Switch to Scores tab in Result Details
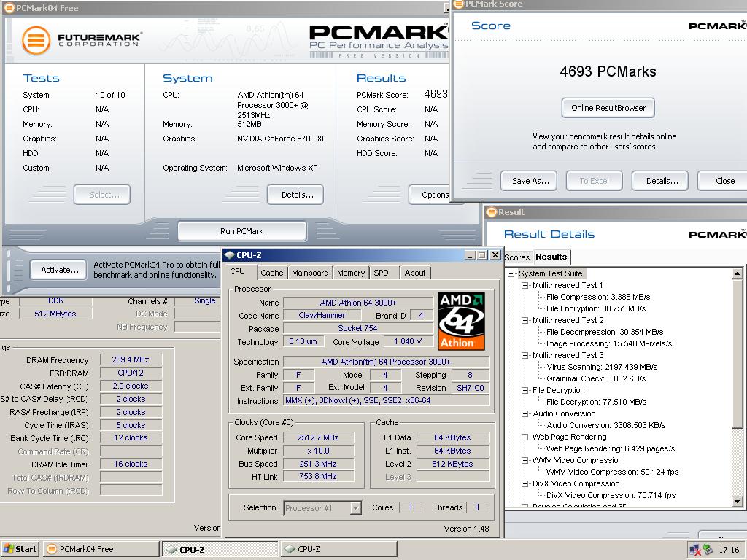 517,257
